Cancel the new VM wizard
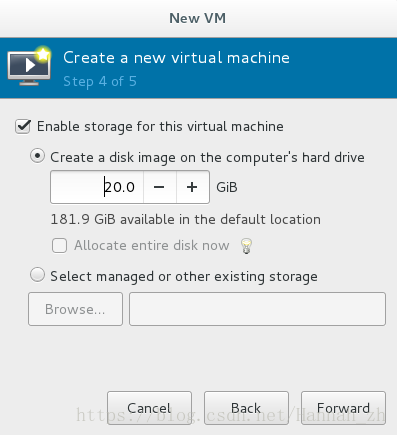Screen dimensions: 397x435 coord(149,408)
